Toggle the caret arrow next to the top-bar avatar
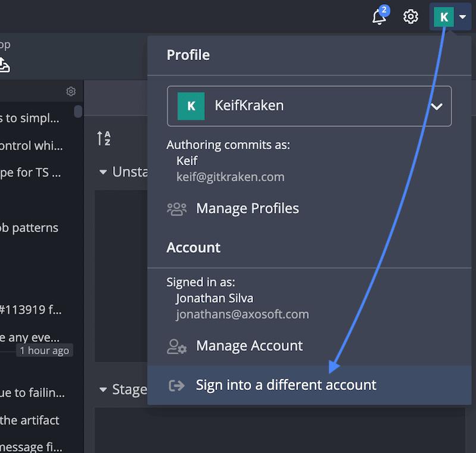Image resolution: width=476 pixels, height=453 pixels. pyautogui.click(x=462, y=17)
